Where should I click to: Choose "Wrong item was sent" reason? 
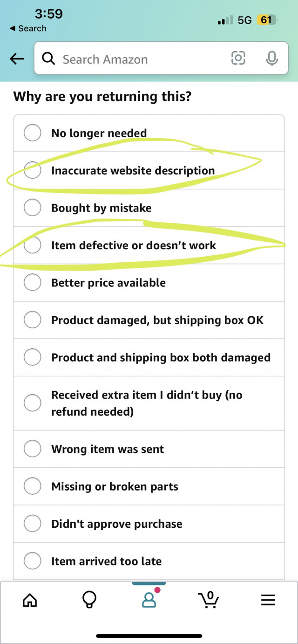[33, 449]
